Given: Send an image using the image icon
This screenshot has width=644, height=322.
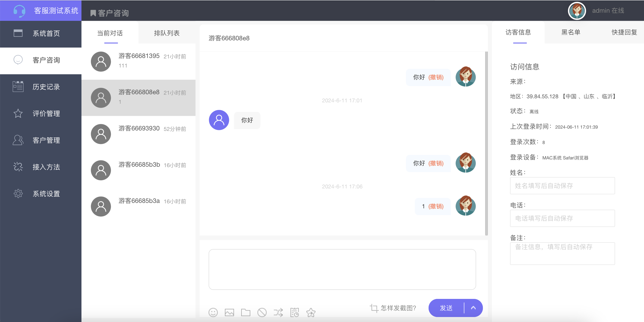Looking at the screenshot, I should pos(229,312).
